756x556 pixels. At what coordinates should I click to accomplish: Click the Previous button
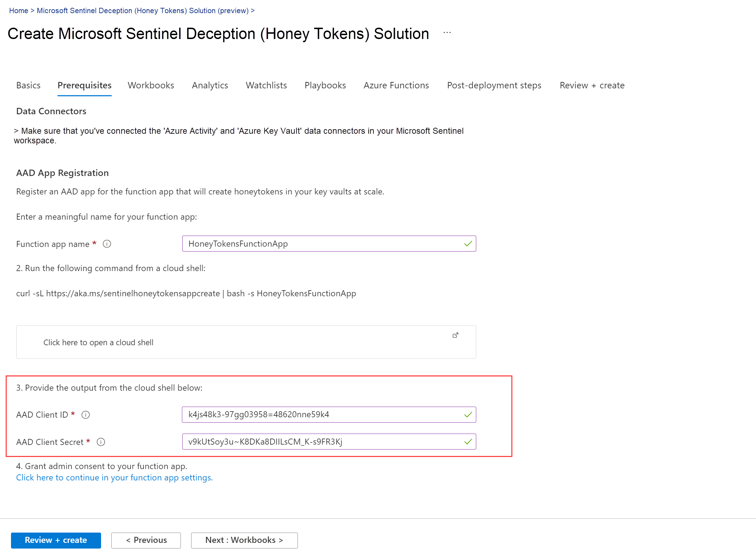point(146,540)
